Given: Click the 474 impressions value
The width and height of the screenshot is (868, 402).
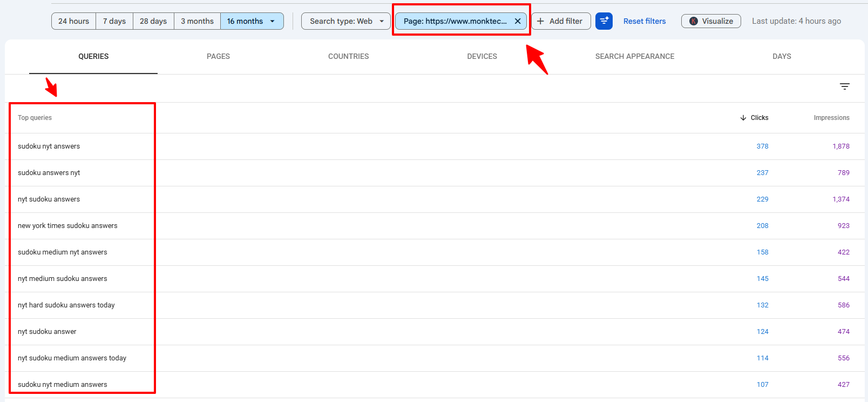Looking at the screenshot, I should tap(844, 332).
